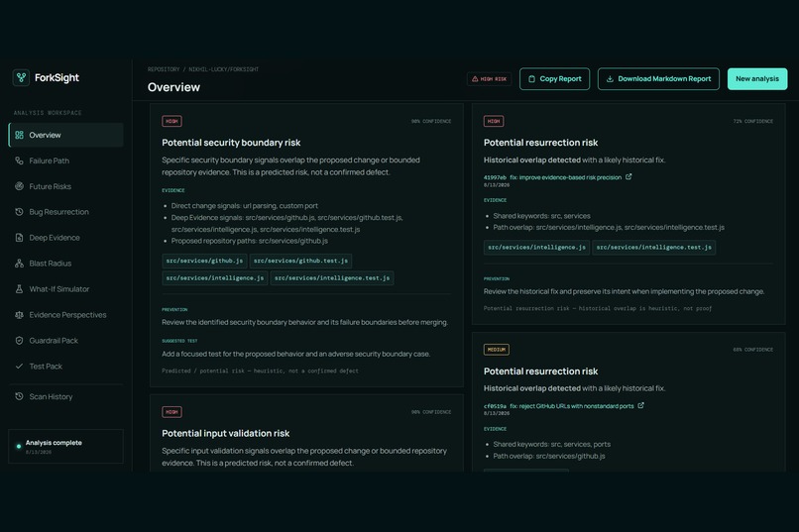
Task: Open Guardrail Pack
Action: click(x=65, y=341)
